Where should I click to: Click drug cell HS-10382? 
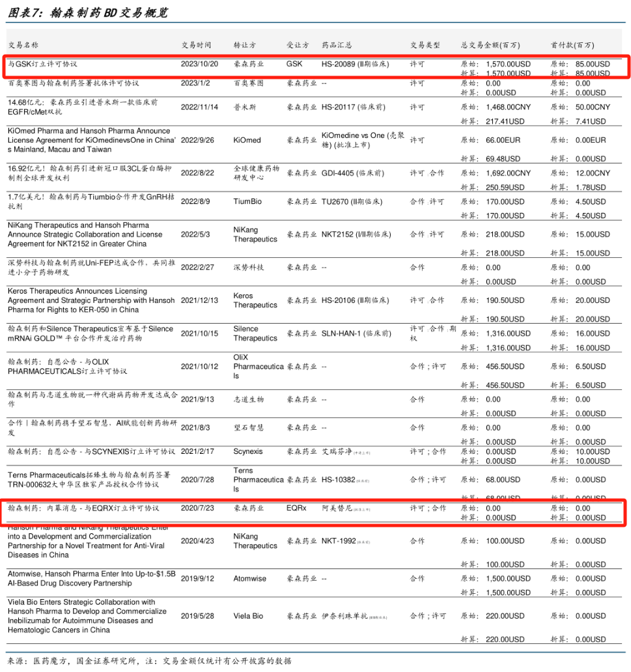[x=346, y=479]
